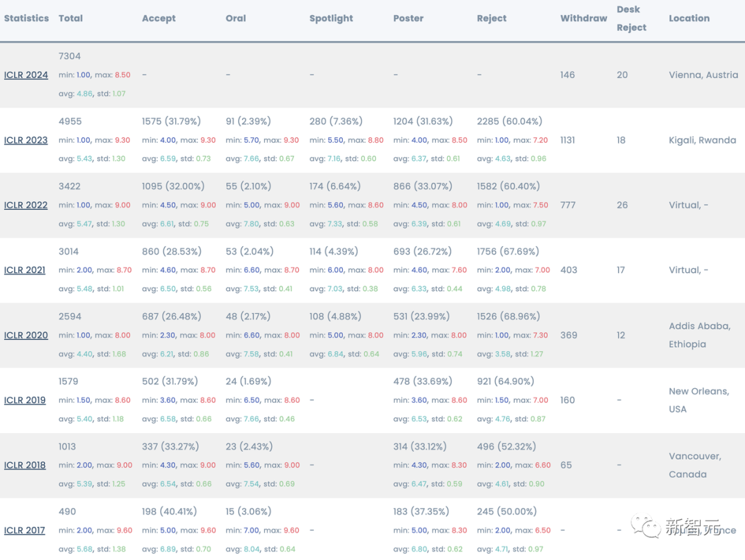Viewport: 745px width, 560px height.
Task: Click the reject cell 1756 (67.69%)
Action: tap(508, 251)
